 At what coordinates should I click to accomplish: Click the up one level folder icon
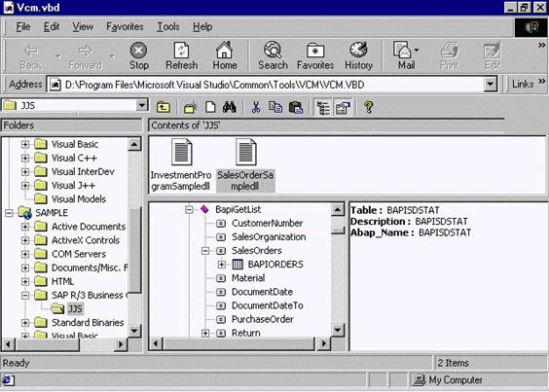coord(164,107)
